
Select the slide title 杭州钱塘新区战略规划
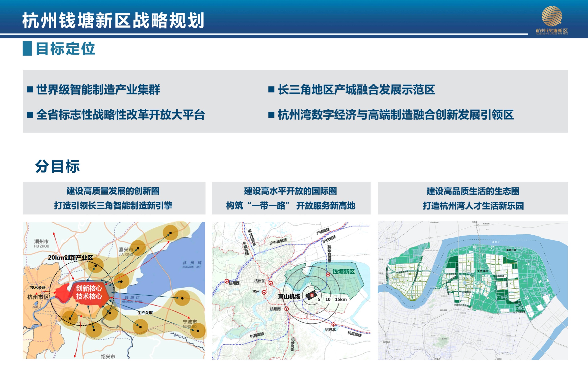click(113, 21)
